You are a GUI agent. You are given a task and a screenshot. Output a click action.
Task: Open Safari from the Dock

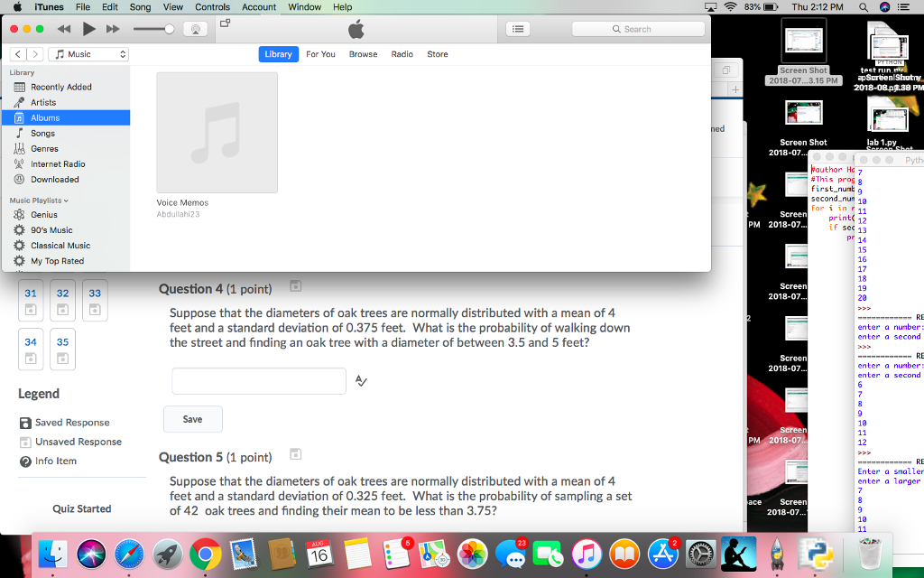pos(129,555)
